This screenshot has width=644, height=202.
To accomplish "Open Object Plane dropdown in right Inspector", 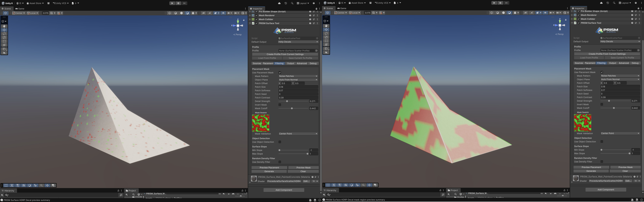I will pyautogui.click(x=620, y=79).
